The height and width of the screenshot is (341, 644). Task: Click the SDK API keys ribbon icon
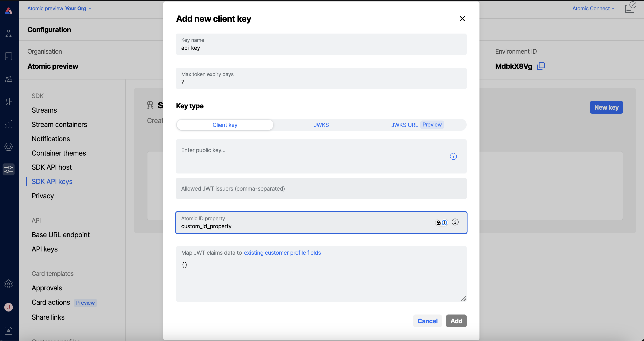(x=150, y=105)
